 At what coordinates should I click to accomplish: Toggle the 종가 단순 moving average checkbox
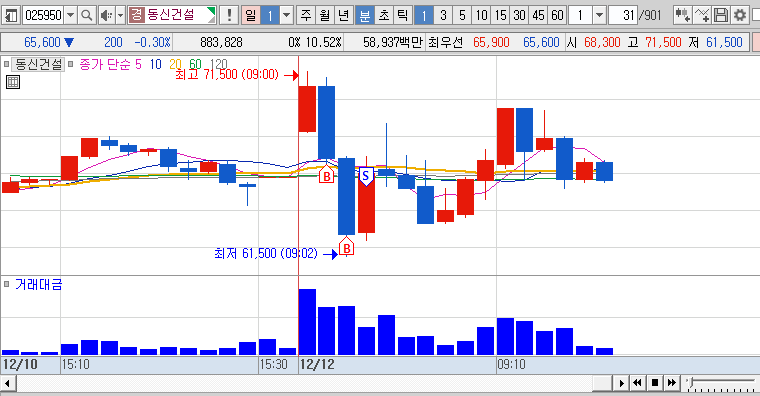click(x=71, y=63)
